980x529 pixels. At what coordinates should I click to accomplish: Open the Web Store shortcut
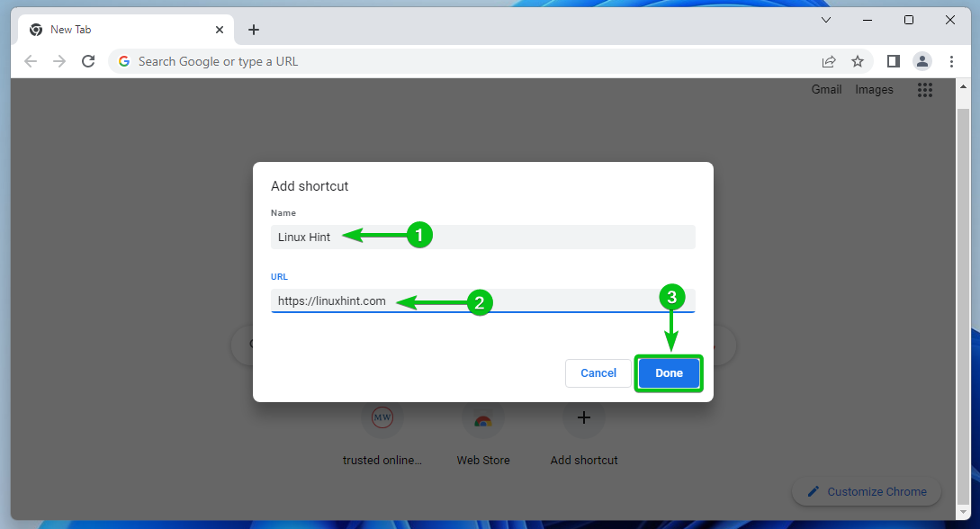[x=483, y=435]
